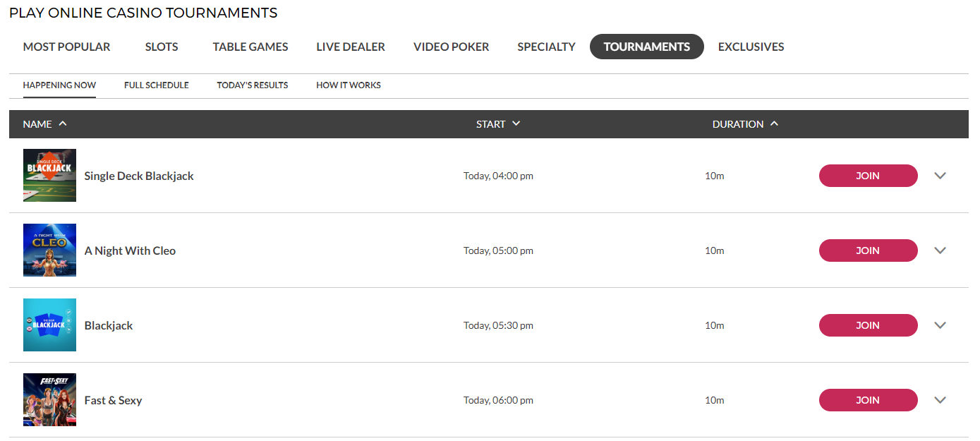Open A Night With Cleo thumbnail
This screenshot has height=441, width=980.
pos(49,250)
